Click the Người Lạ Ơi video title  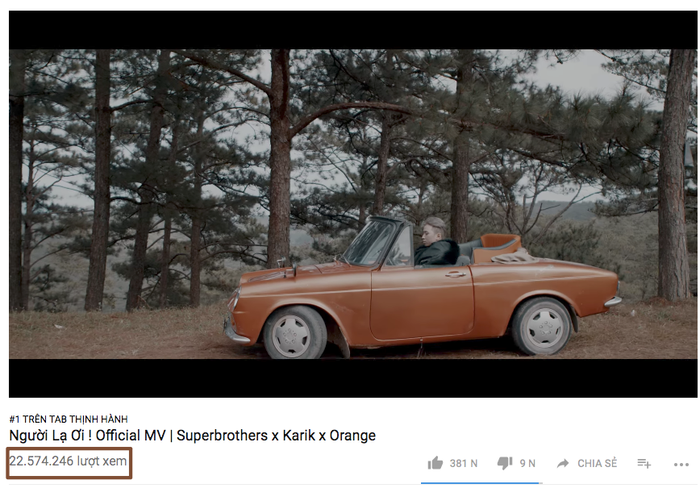pyautogui.click(x=192, y=435)
